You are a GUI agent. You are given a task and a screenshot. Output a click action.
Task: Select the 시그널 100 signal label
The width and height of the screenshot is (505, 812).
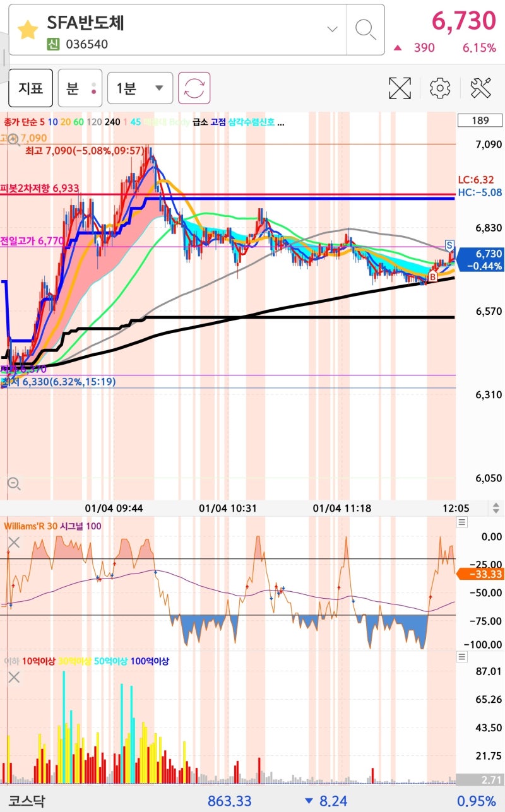81,526
